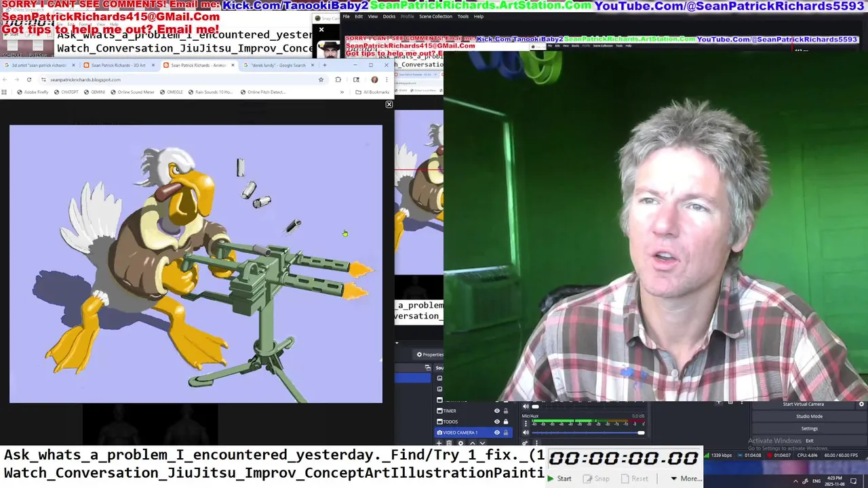868x488 pixels.
Task: Open the OBS Docks menu
Action: click(389, 16)
